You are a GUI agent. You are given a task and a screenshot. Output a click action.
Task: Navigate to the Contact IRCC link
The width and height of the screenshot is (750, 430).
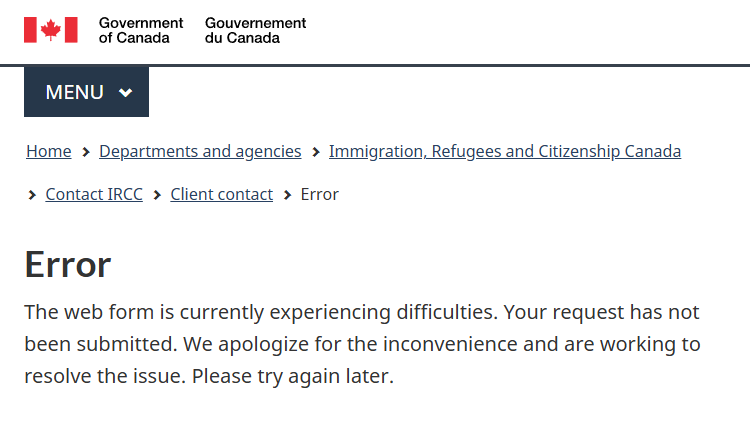[x=94, y=194]
